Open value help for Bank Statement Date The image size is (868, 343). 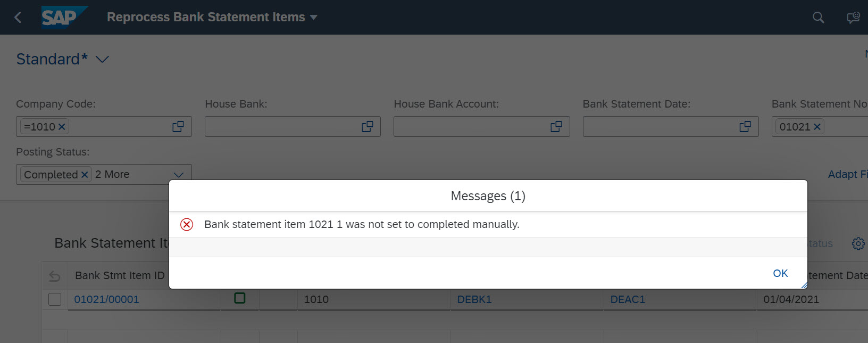[x=746, y=127]
